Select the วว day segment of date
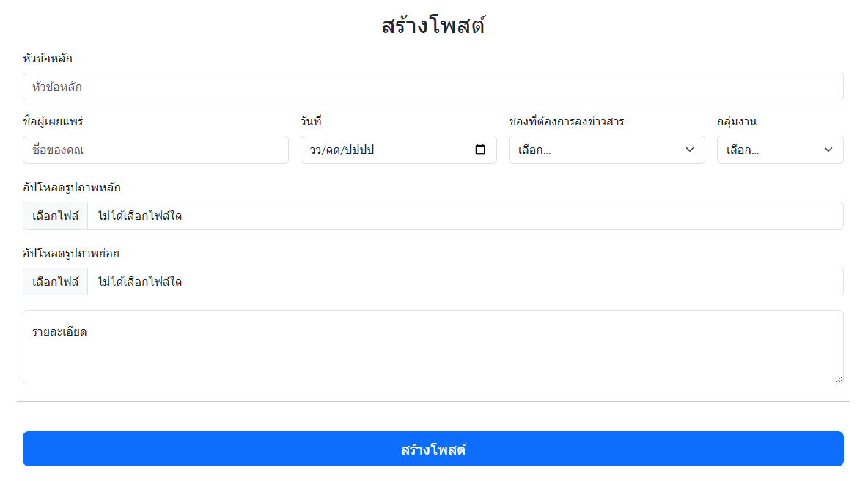Viewport: 868px width, 481px height. click(x=316, y=150)
